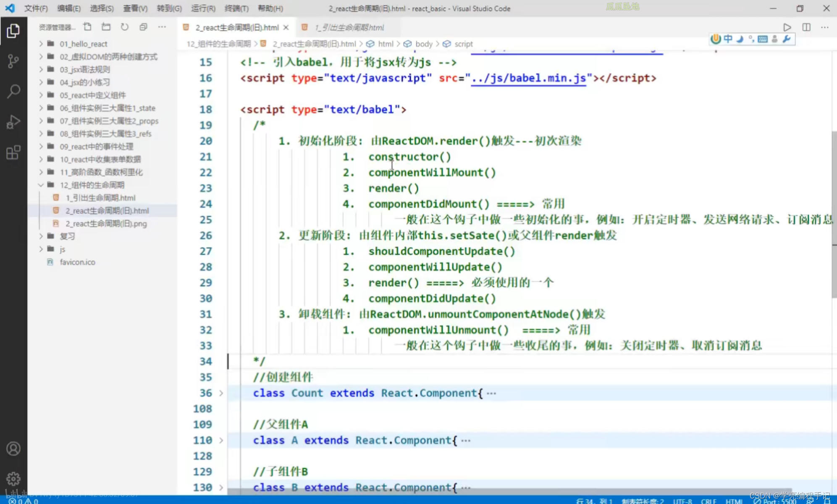Open the Run and Debug view
Screen dimensions: 837x504
[13, 122]
